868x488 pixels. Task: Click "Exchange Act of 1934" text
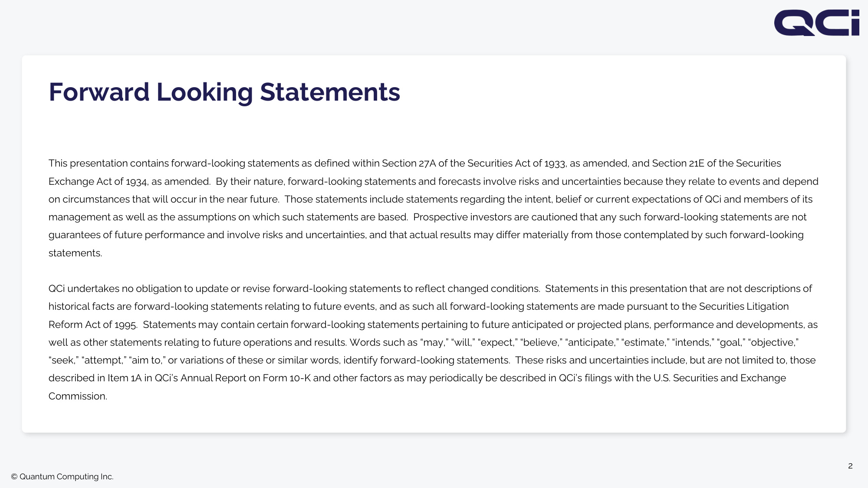coord(98,181)
